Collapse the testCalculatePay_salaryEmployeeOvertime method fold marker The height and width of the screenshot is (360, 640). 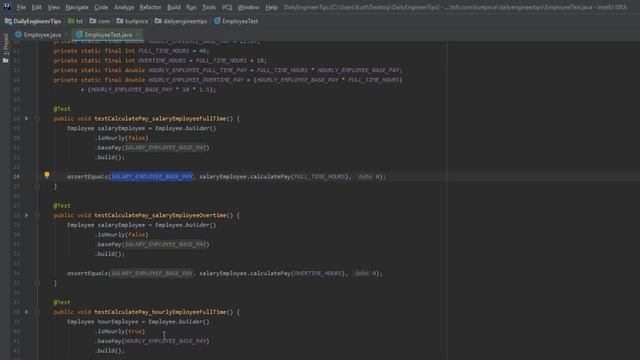point(37,215)
